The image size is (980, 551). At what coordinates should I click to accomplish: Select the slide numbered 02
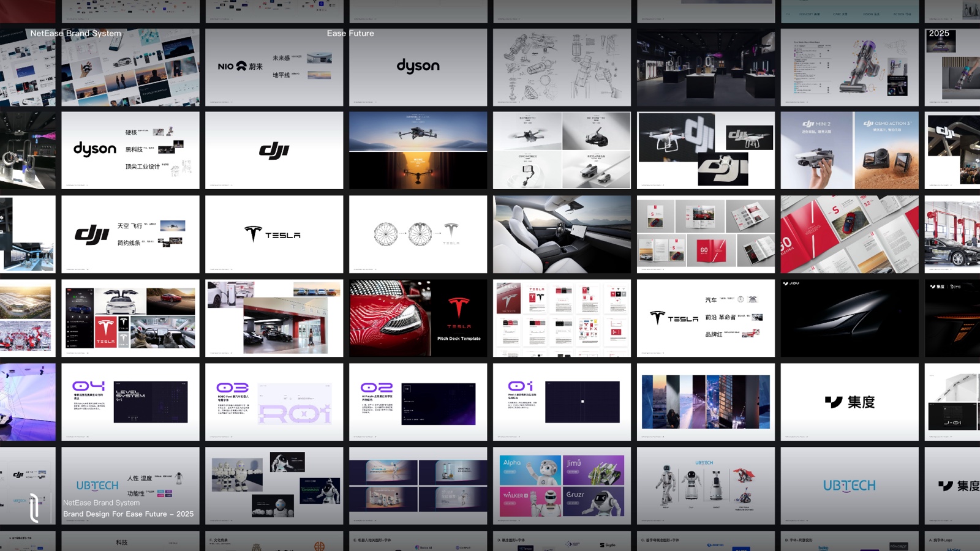pyautogui.click(x=418, y=402)
